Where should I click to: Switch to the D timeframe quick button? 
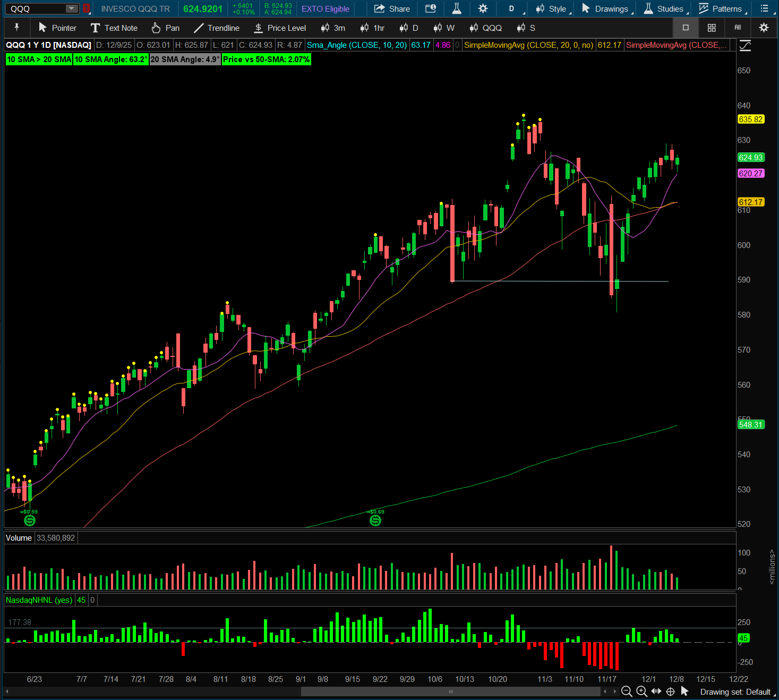pyautogui.click(x=409, y=28)
